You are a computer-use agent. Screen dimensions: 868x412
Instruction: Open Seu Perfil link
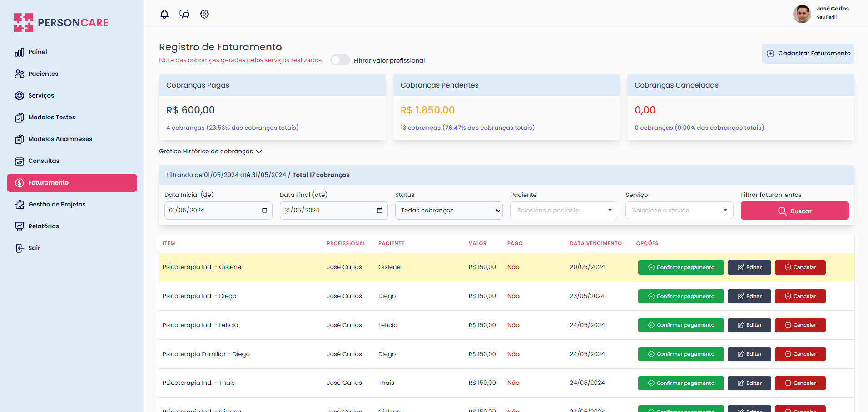pyautogui.click(x=826, y=17)
